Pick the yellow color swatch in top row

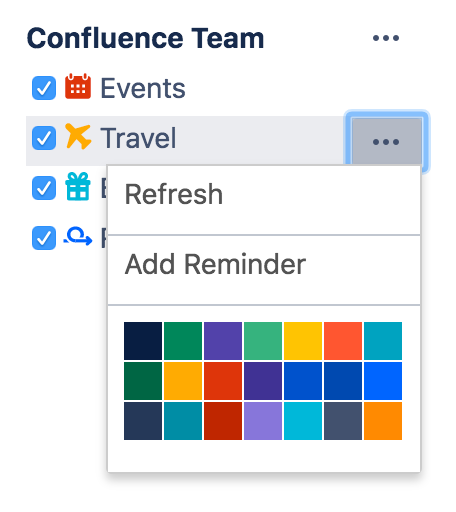click(x=303, y=341)
